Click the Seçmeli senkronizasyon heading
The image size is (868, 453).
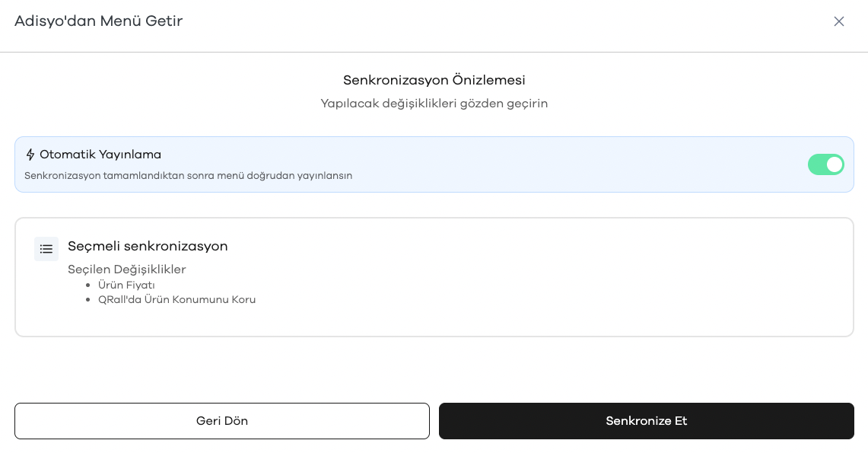point(148,246)
